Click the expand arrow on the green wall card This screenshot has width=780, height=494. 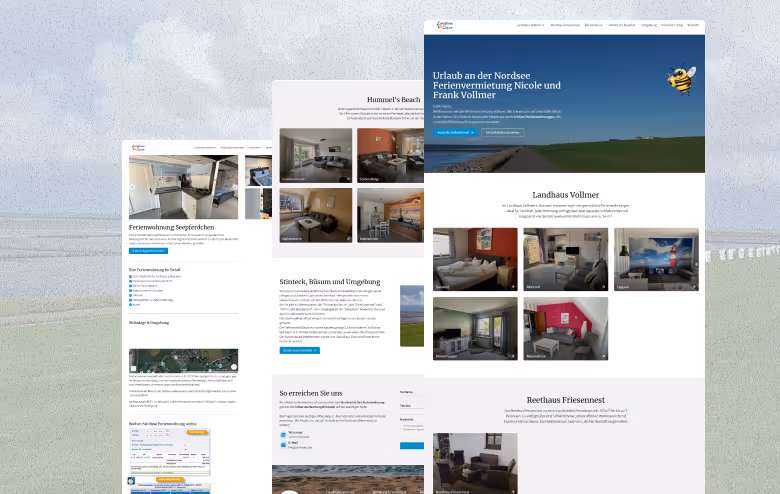coord(512,356)
